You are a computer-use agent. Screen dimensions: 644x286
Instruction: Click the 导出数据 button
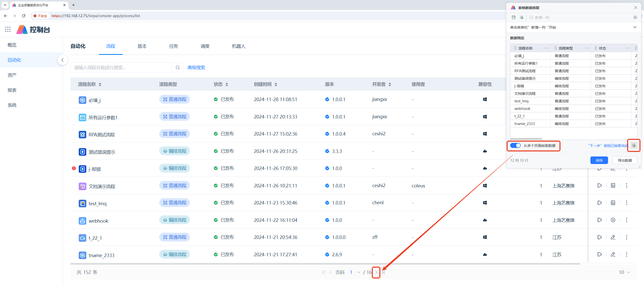coord(625,160)
